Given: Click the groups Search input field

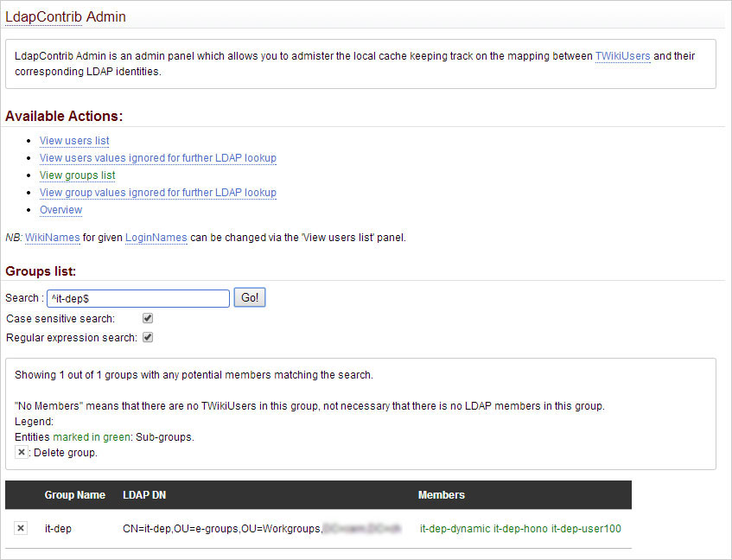Looking at the screenshot, I should (x=137, y=298).
